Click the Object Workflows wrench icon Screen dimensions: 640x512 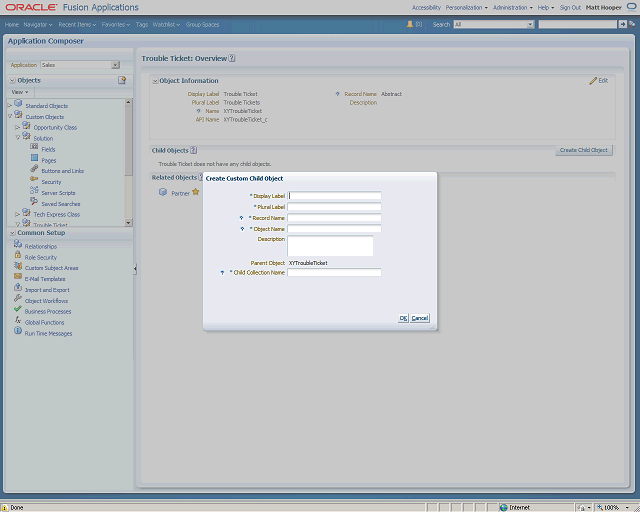(18, 298)
